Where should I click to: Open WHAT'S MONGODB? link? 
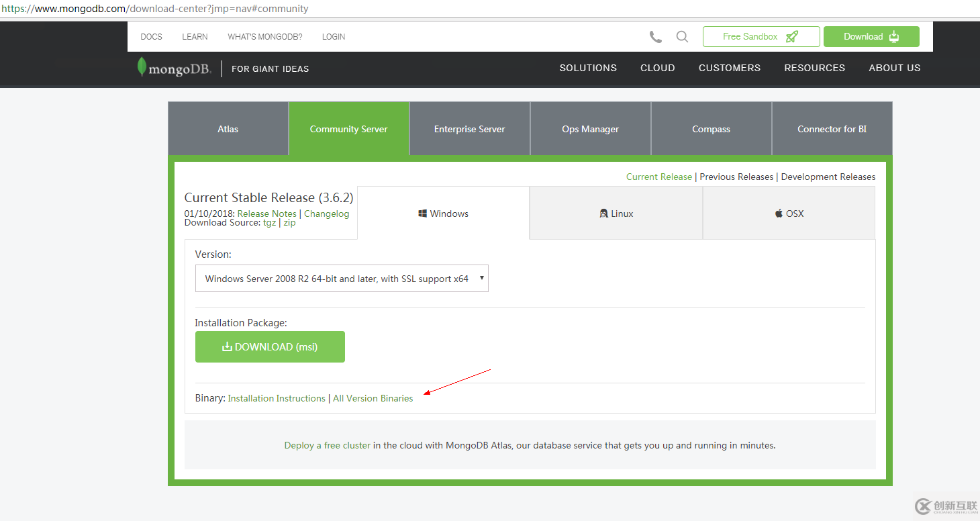click(x=265, y=37)
